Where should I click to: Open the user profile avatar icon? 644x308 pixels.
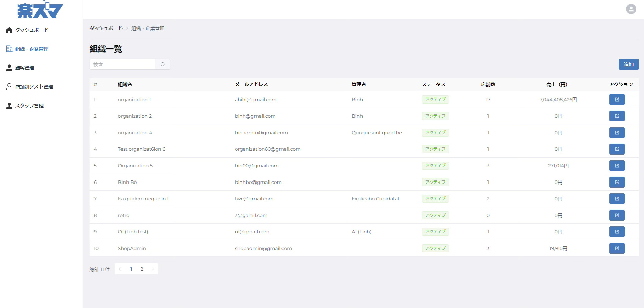tap(631, 9)
